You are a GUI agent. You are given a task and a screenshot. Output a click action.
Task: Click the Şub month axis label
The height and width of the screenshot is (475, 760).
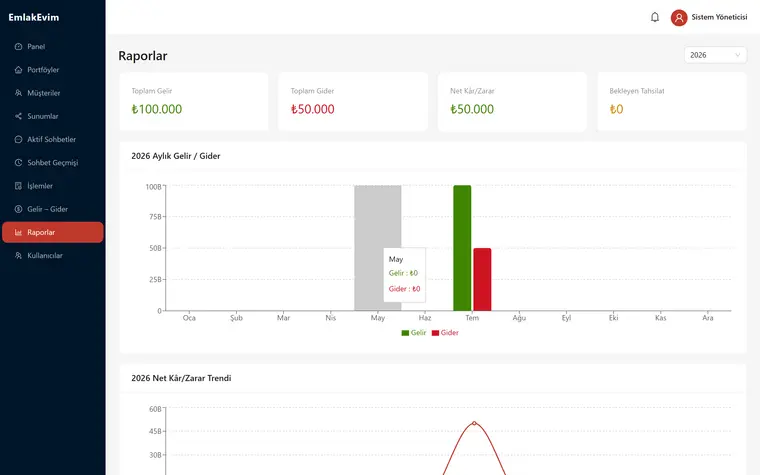[236, 318]
